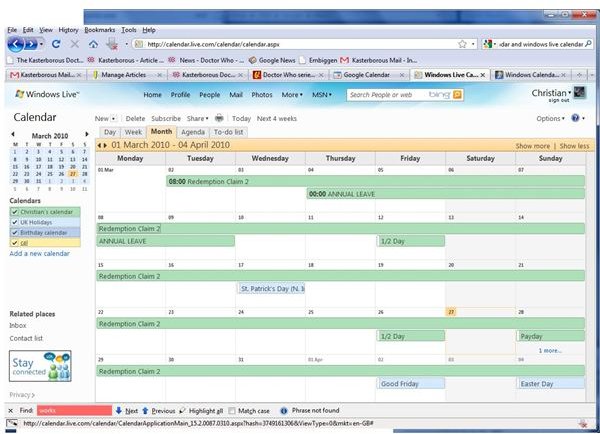The height and width of the screenshot is (434, 600).
Task: Expand the Options dropdown
Action: pos(550,119)
